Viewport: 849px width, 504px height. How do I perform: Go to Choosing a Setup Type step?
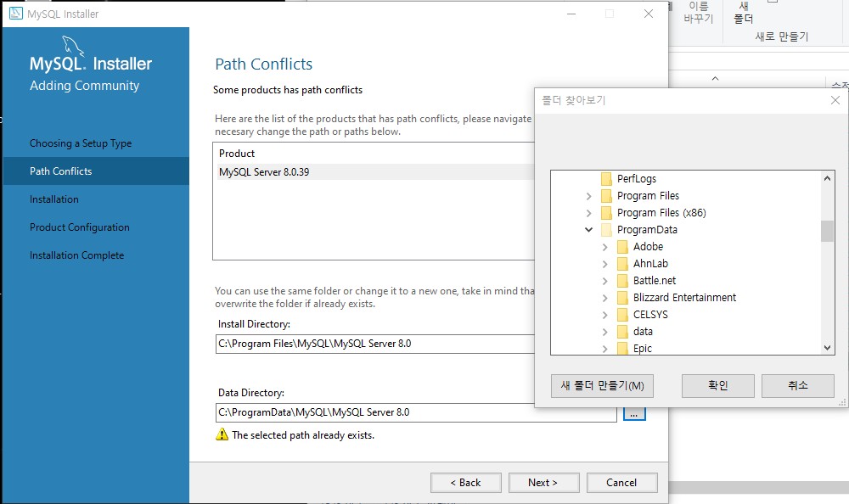click(81, 143)
